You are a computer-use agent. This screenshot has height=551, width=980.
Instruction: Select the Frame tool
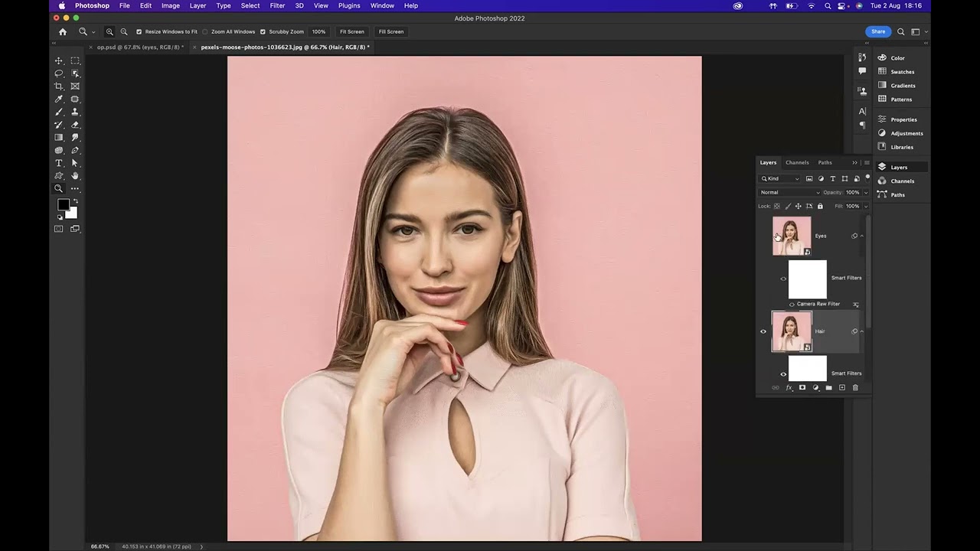coord(75,86)
